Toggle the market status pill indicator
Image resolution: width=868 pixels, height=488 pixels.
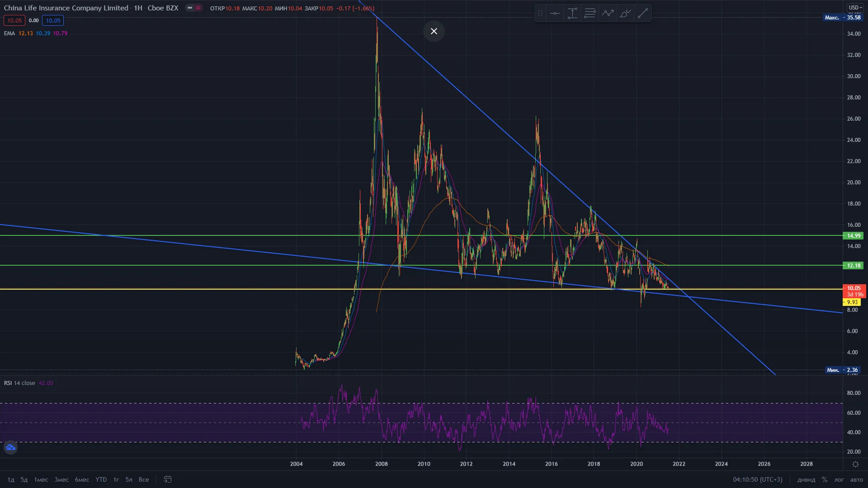194,8
